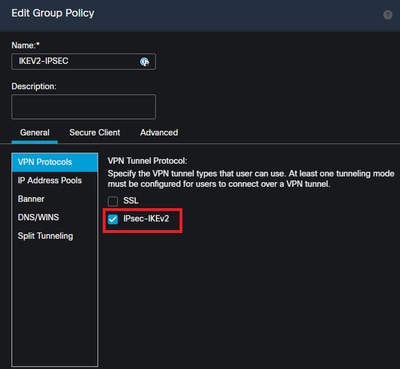Screen dimensions: 400x369
Task: Click the Edit Group Policy title
Action: (x=53, y=13)
